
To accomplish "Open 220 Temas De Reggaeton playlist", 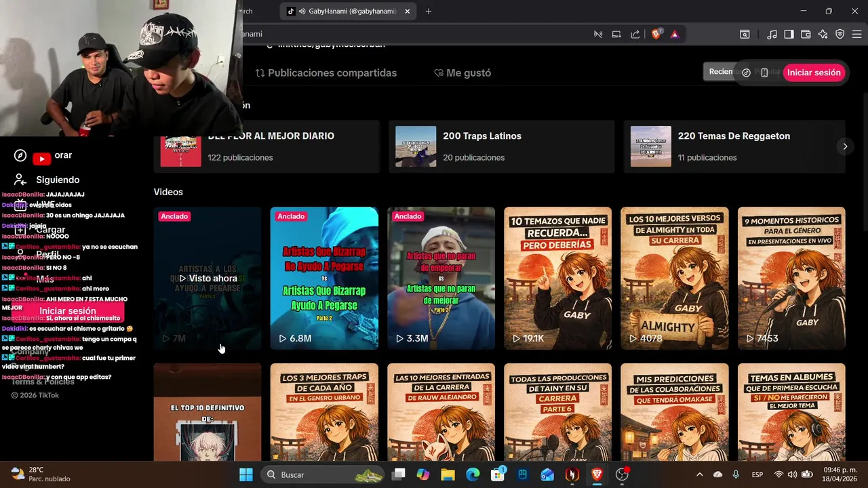I will click(734, 146).
